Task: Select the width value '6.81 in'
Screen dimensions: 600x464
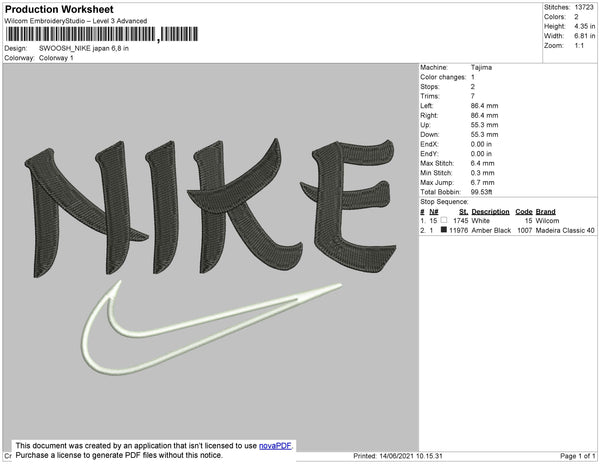Action: pos(585,36)
